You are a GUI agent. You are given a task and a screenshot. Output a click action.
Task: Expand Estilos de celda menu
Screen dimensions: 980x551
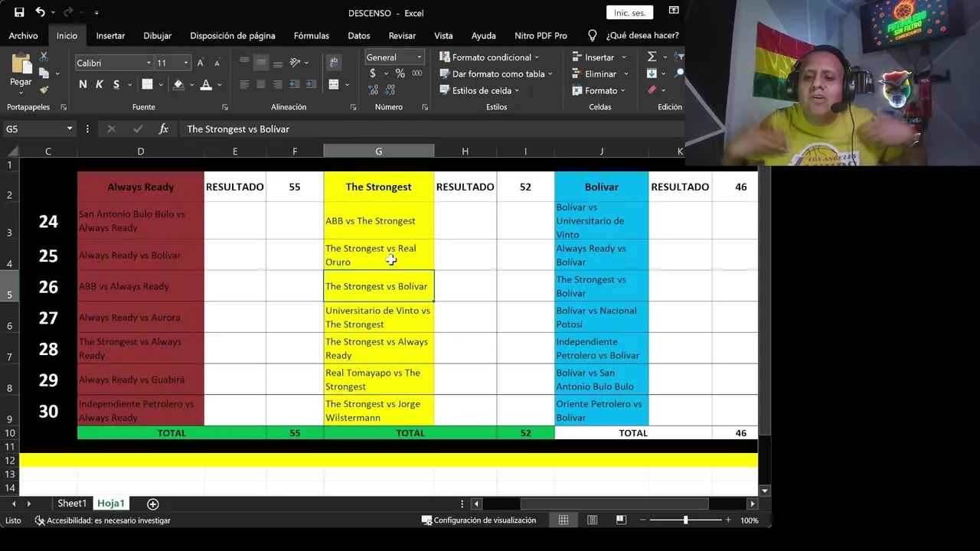point(479,90)
